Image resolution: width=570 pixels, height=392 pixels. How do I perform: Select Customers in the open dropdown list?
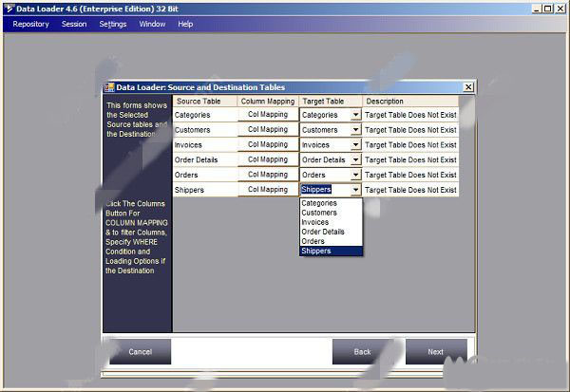tap(331, 213)
